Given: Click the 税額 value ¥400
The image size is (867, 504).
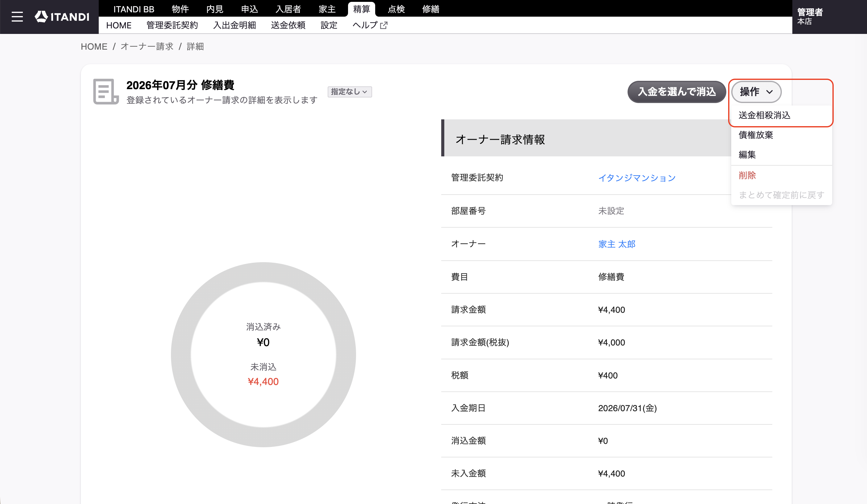Looking at the screenshot, I should [608, 375].
